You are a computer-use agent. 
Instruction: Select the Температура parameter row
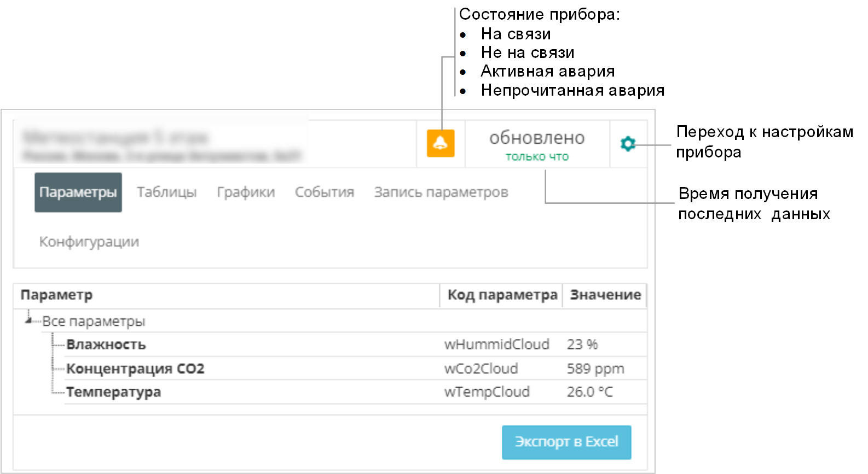[x=114, y=393]
